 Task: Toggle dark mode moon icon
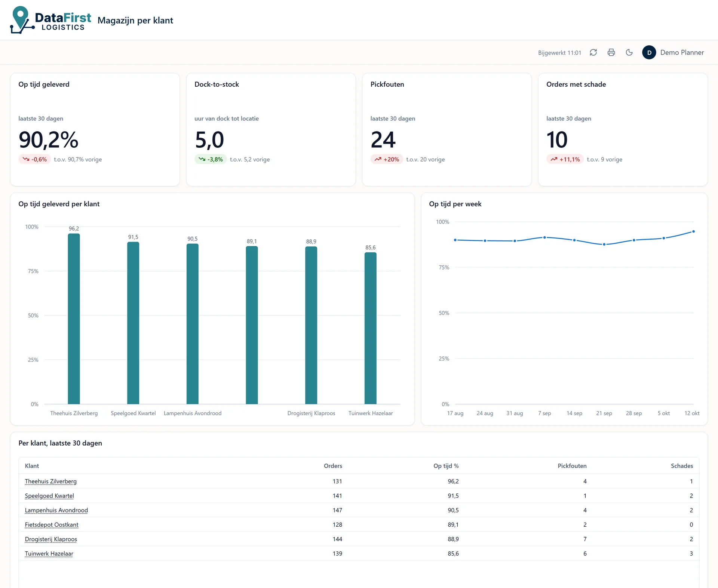(629, 52)
